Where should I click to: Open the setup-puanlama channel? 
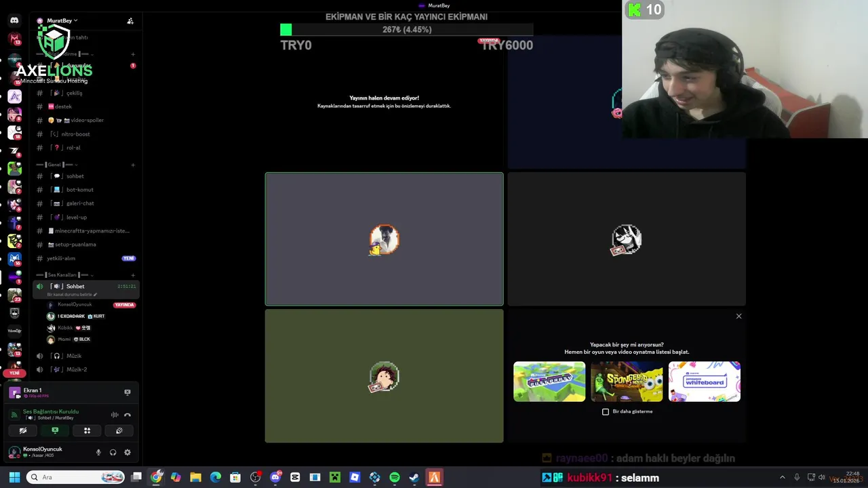tap(87, 245)
